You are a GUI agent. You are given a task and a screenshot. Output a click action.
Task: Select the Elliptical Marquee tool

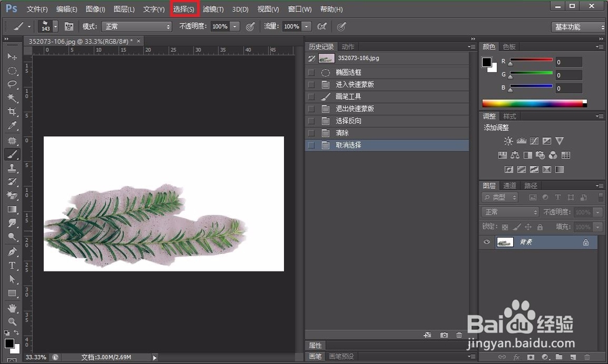[12, 70]
